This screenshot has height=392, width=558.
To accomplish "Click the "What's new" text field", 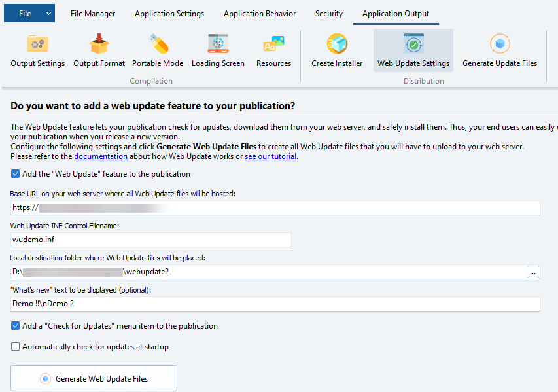I will [275, 304].
